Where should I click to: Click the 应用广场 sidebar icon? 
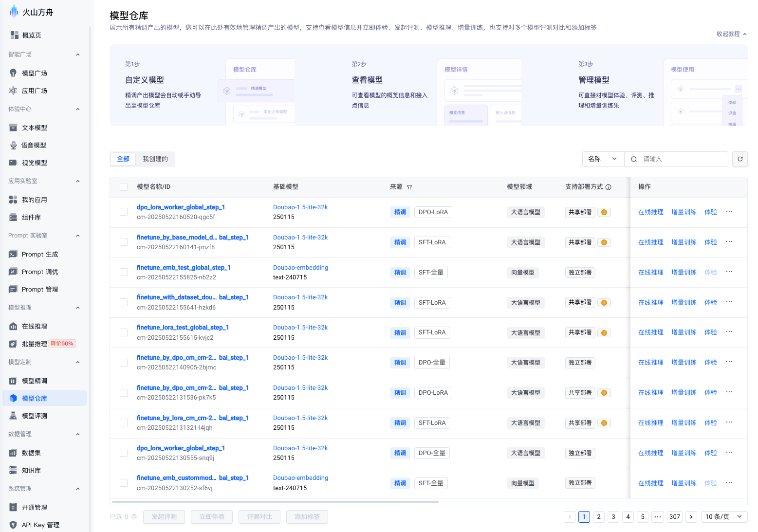pyautogui.click(x=13, y=91)
